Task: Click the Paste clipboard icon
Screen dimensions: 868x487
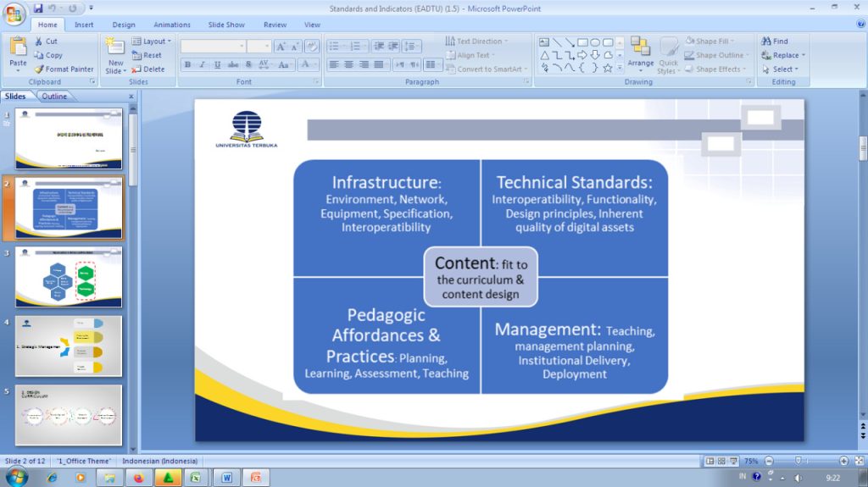Action: pos(18,50)
